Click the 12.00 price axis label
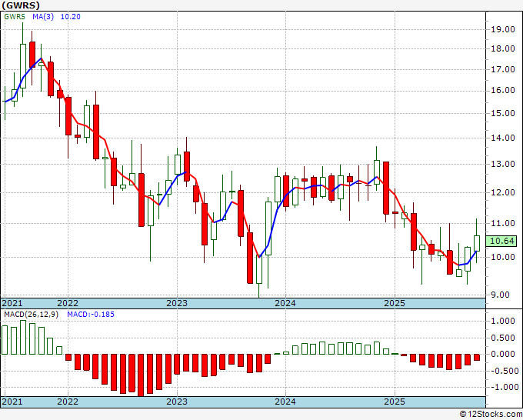 point(503,192)
